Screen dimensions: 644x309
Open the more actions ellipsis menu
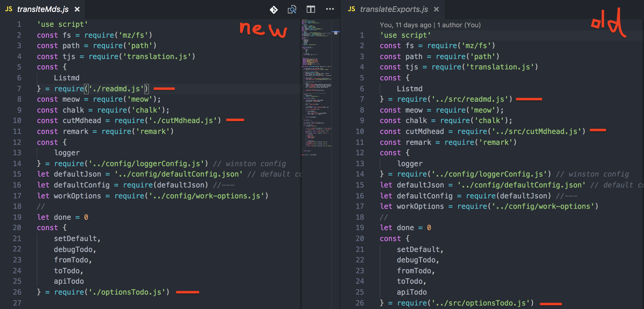point(330,9)
